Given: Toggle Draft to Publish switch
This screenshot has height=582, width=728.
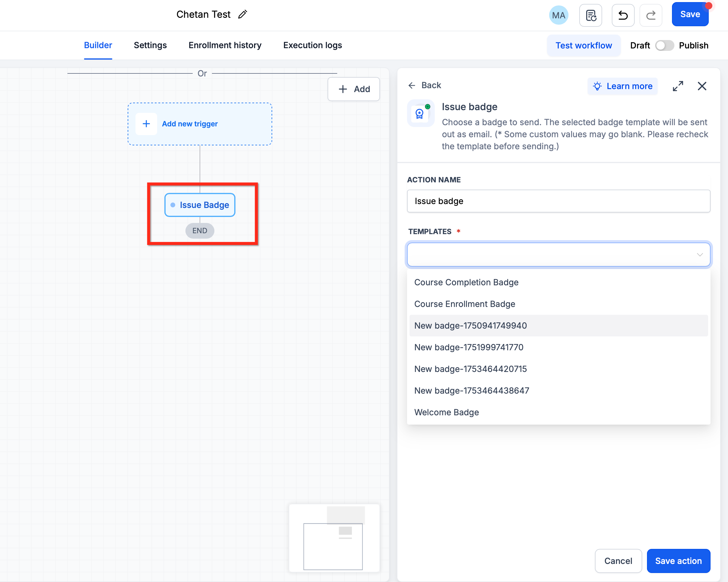Looking at the screenshot, I should click(664, 45).
